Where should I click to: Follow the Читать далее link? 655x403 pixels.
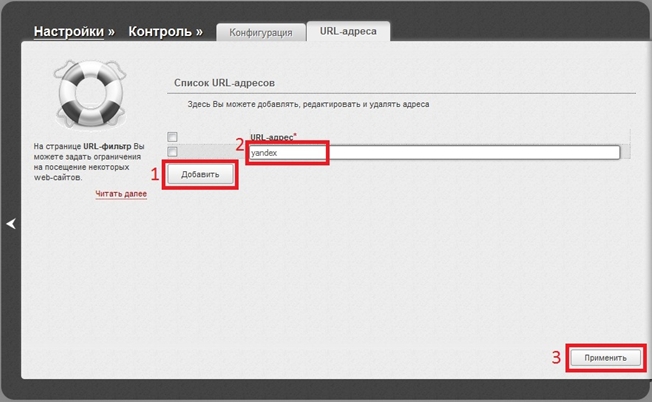[121, 194]
